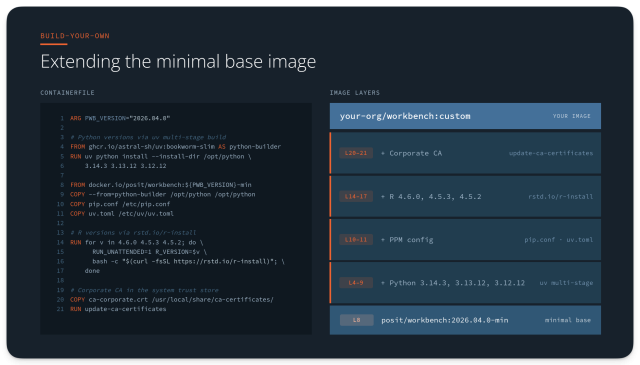Select the "FROM ghcr.io/astral-sh/uv:bookworm-slim" line
Screen dimensions: 640x365
176,147
